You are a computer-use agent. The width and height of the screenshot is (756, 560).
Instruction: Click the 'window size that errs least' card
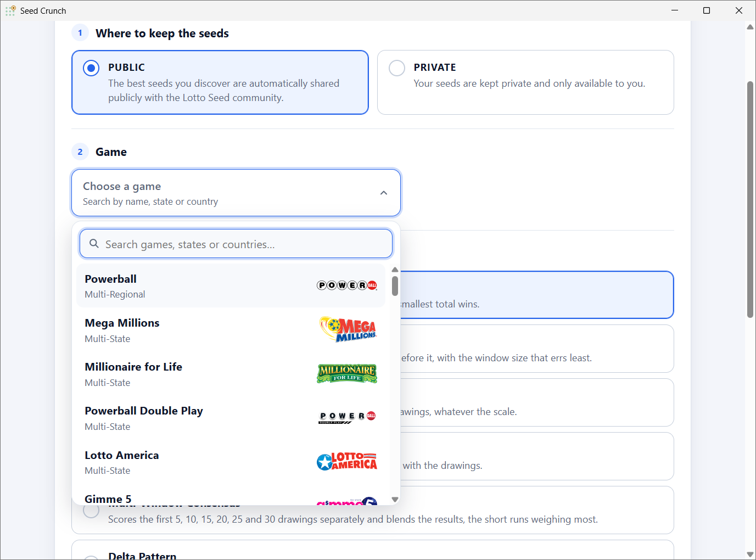click(x=537, y=349)
